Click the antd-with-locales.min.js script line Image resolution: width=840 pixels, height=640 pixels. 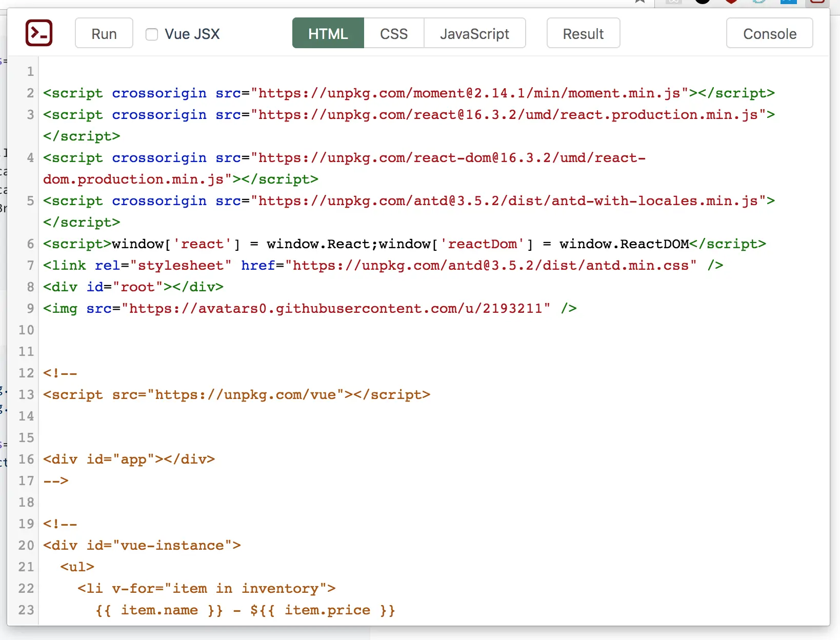(409, 201)
